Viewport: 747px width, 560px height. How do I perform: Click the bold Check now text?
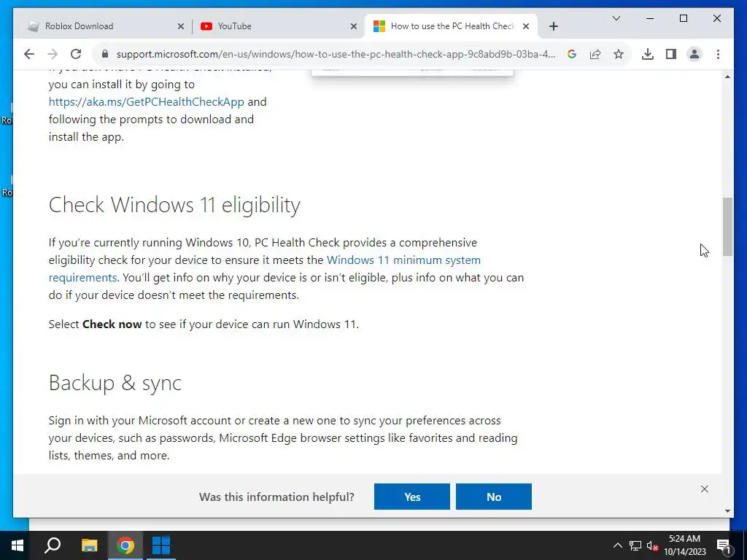coord(112,324)
